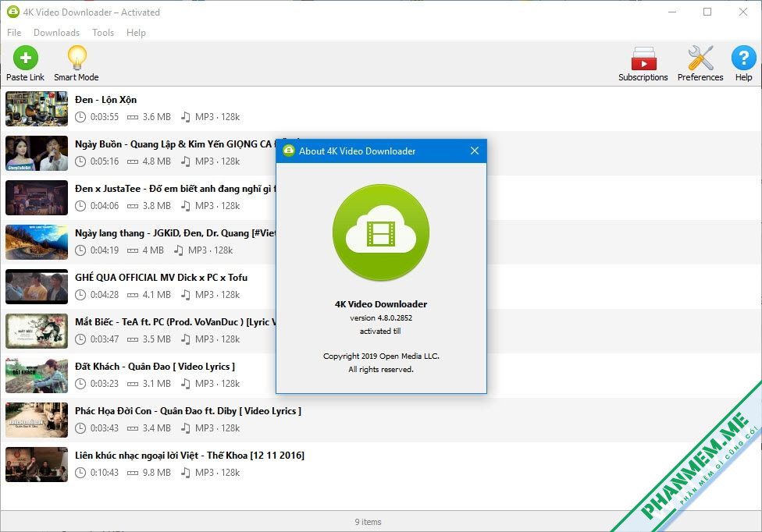The image size is (762, 532).
Task: Click the music note icon in Ngày lang thang row
Action: [178, 250]
